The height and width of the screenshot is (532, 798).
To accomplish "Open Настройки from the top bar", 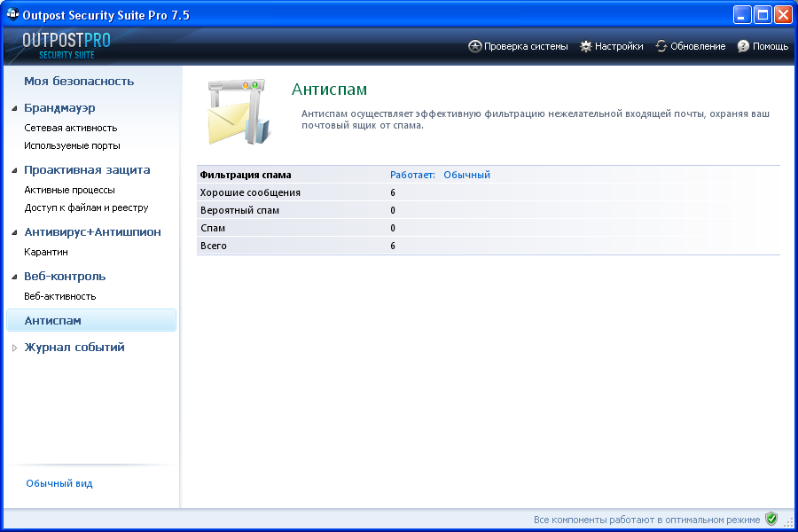I will pyautogui.click(x=619, y=46).
